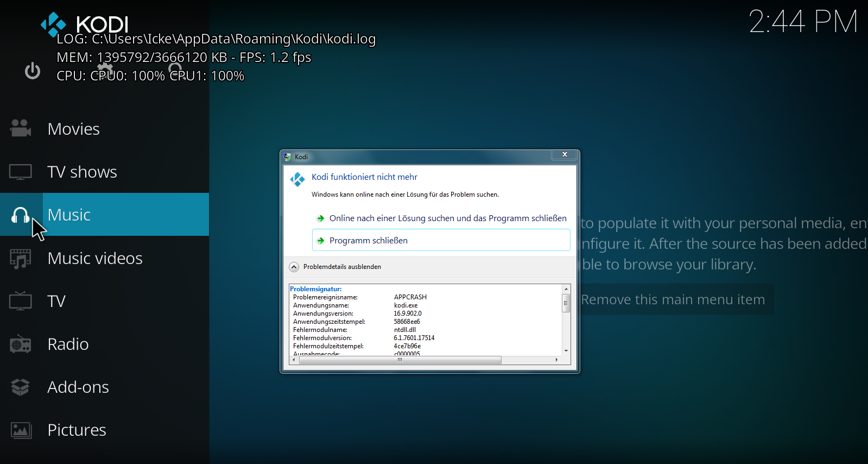The width and height of the screenshot is (868, 464).
Task: Click the details horizontal scrollbar right arrow
Action: click(x=557, y=360)
